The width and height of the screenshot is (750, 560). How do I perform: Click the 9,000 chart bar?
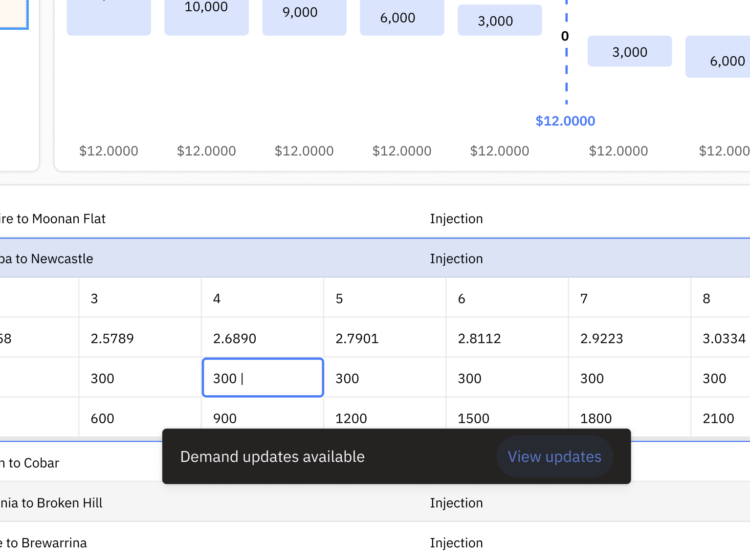304,17
